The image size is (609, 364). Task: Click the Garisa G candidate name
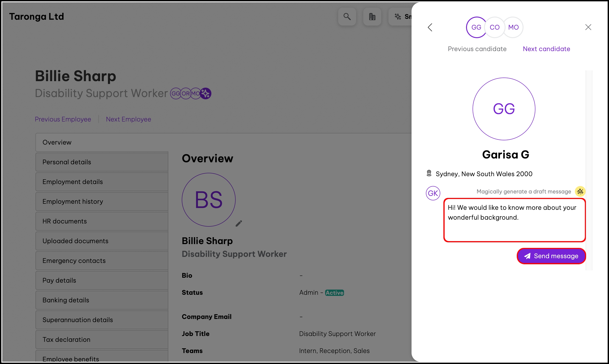pyautogui.click(x=506, y=154)
